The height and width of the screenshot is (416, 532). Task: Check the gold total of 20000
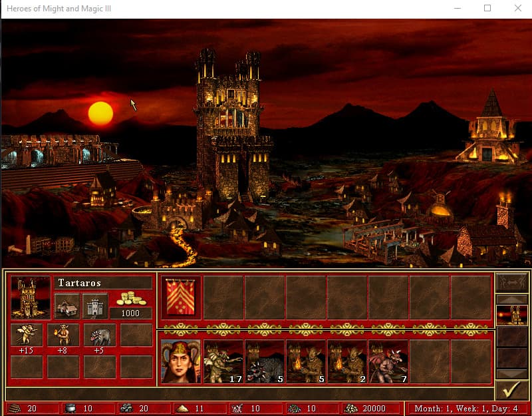coord(372,408)
